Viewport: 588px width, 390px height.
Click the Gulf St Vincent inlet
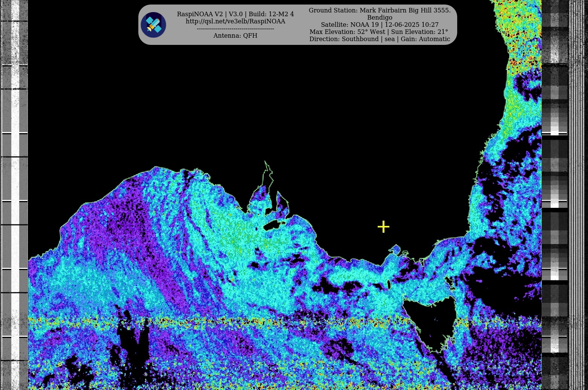282,204
